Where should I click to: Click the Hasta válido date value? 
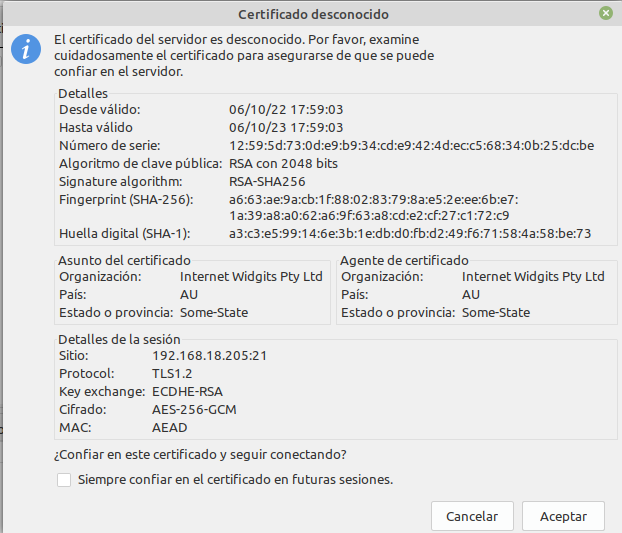[286, 127]
